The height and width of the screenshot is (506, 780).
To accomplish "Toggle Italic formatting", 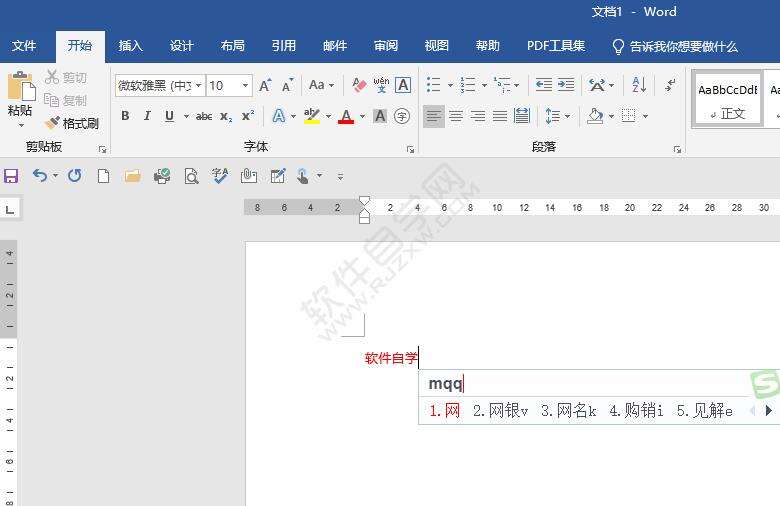I will (147, 116).
